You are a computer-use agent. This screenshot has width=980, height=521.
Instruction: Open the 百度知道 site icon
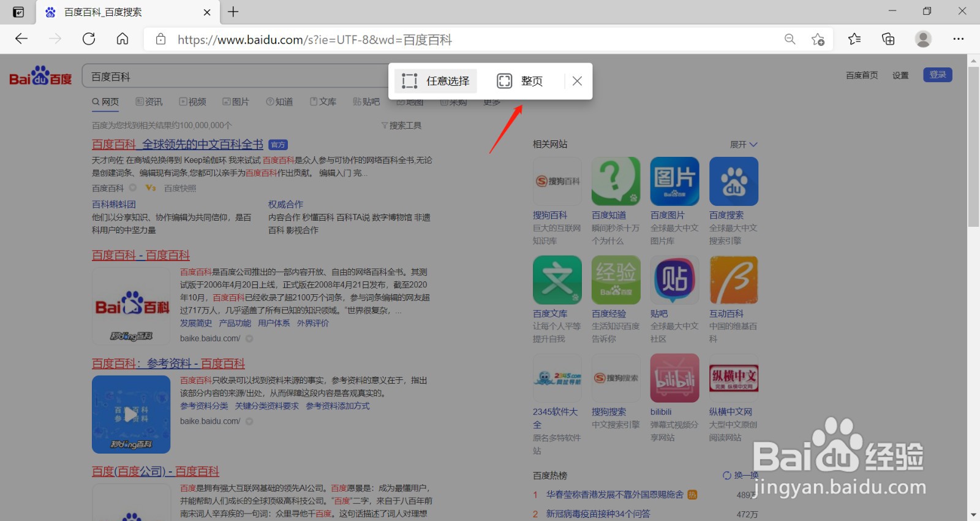(616, 181)
